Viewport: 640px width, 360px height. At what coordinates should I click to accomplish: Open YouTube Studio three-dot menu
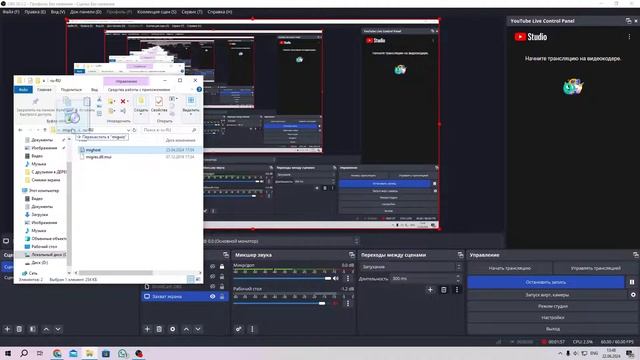629,37
